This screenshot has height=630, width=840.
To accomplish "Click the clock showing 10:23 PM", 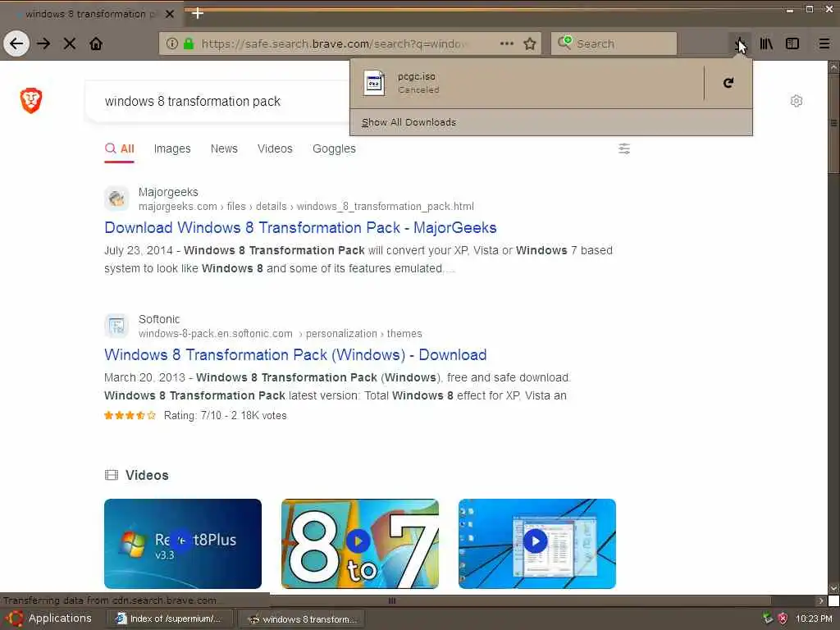I will [x=814, y=619].
